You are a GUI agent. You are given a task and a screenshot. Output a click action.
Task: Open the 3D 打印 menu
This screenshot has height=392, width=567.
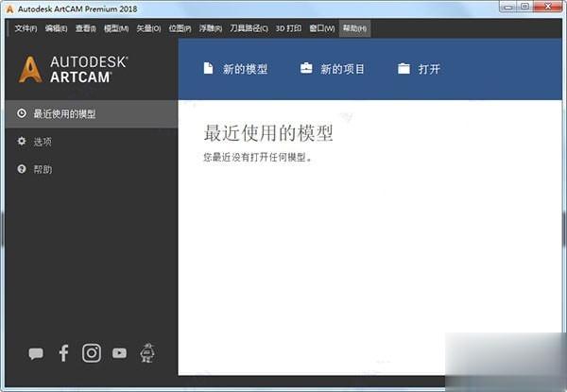288,28
